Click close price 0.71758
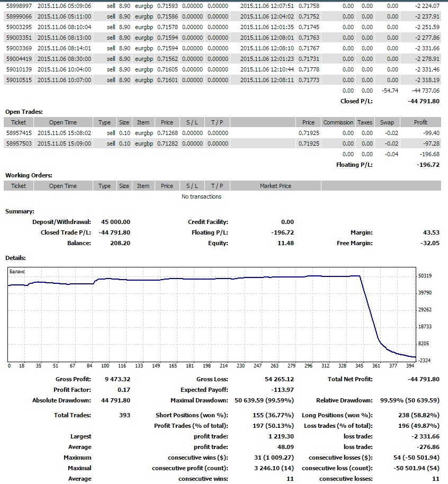This screenshot has height=484, width=448. click(x=309, y=6)
